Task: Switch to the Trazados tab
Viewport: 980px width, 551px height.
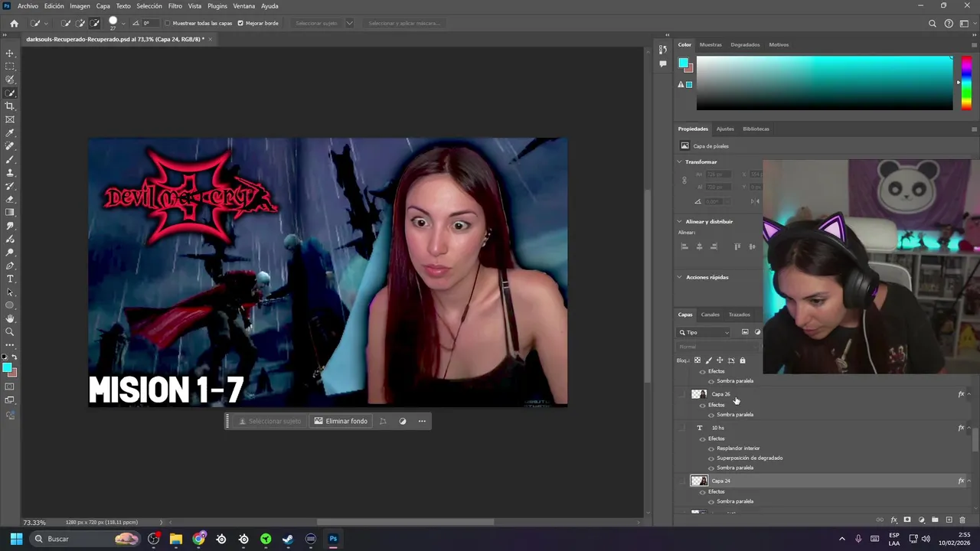Action: 739,315
